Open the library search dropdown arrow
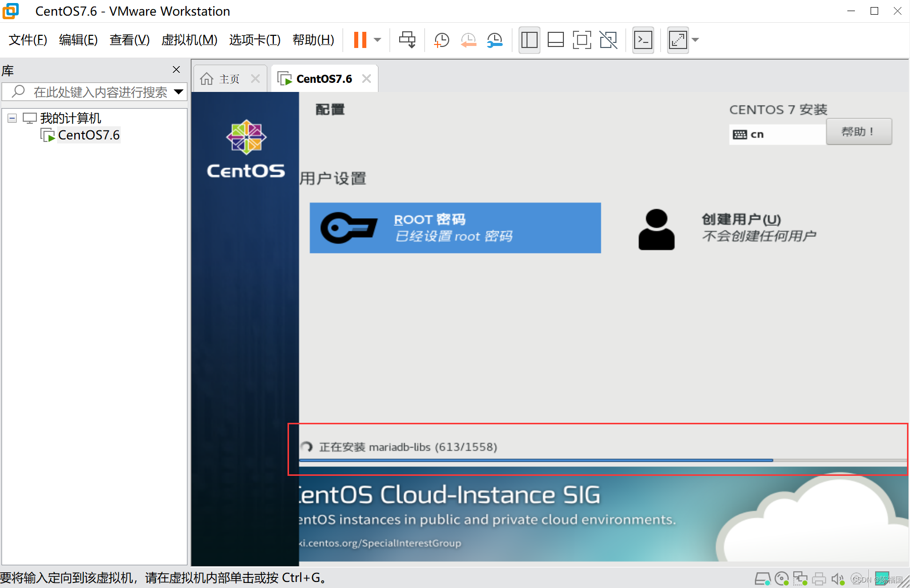This screenshot has width=910, height=588. pos(178,92)
